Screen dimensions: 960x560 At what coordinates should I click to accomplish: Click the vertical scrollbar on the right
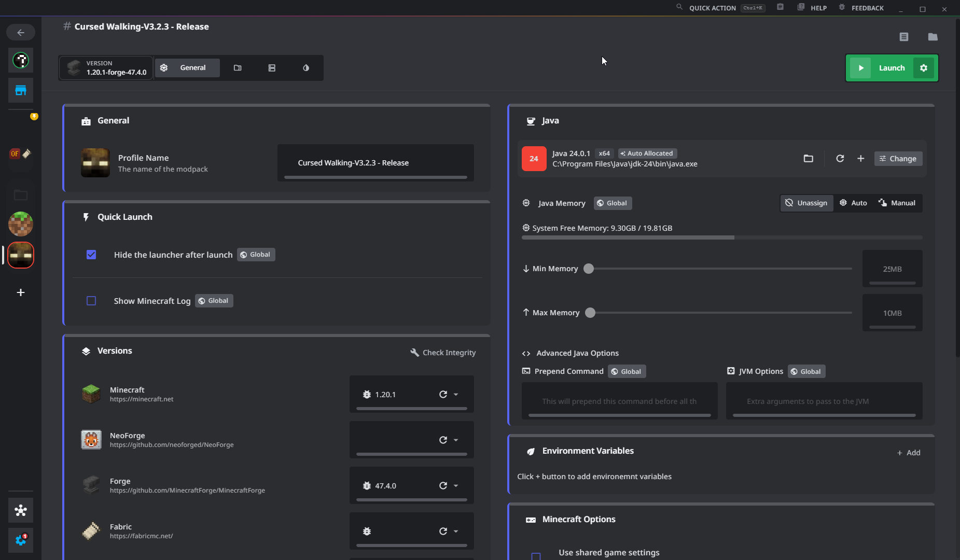(x=957, y=188)
